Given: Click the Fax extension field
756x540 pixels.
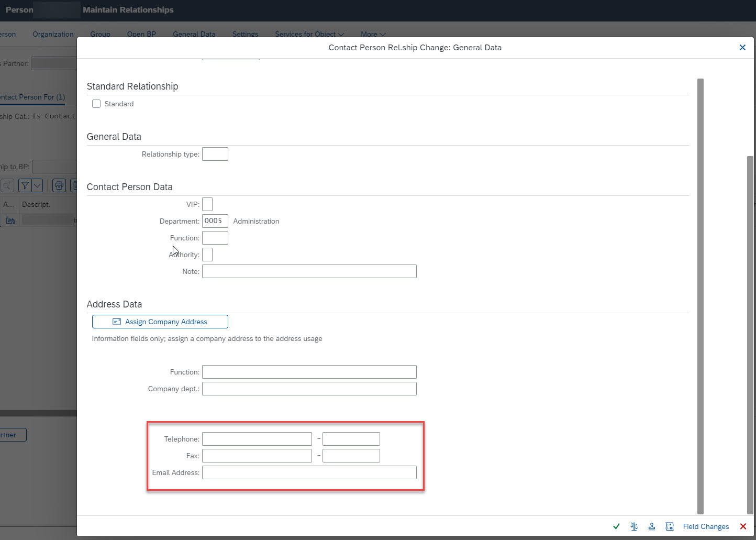Looking at the screenshot, I should 351,456.
